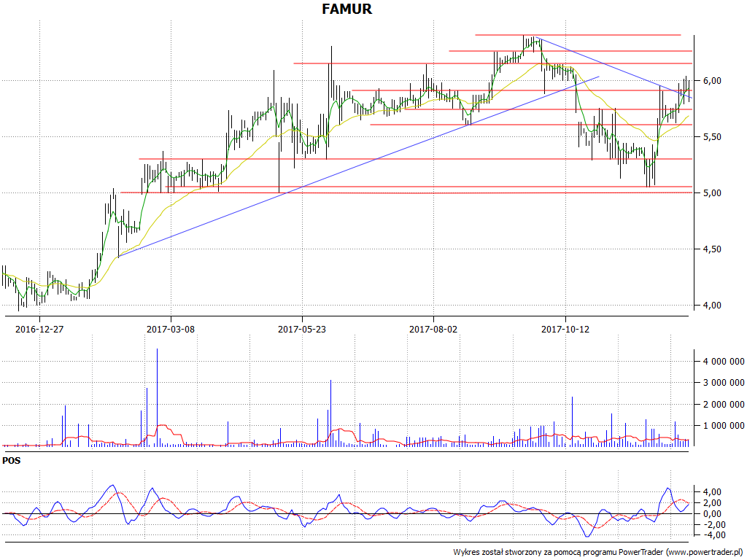Click the 3 000 000 volume label
Viewport: 747px width, 560px height.
(724, 383)
